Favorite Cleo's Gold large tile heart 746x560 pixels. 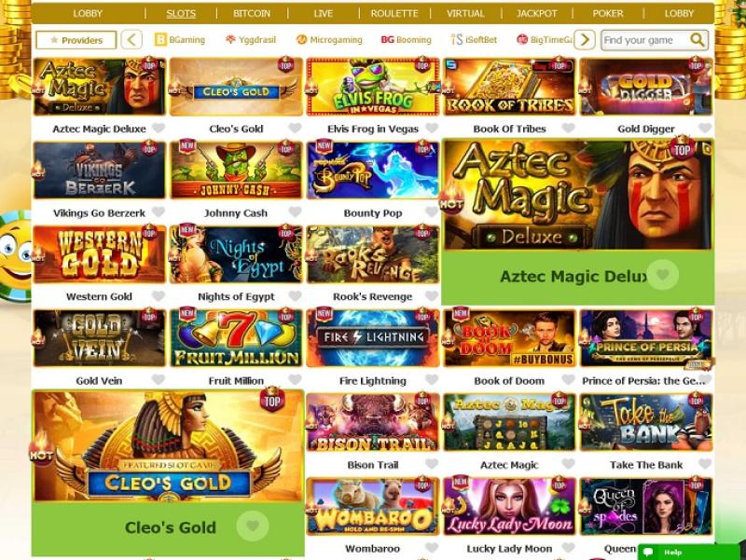point(253,526)
